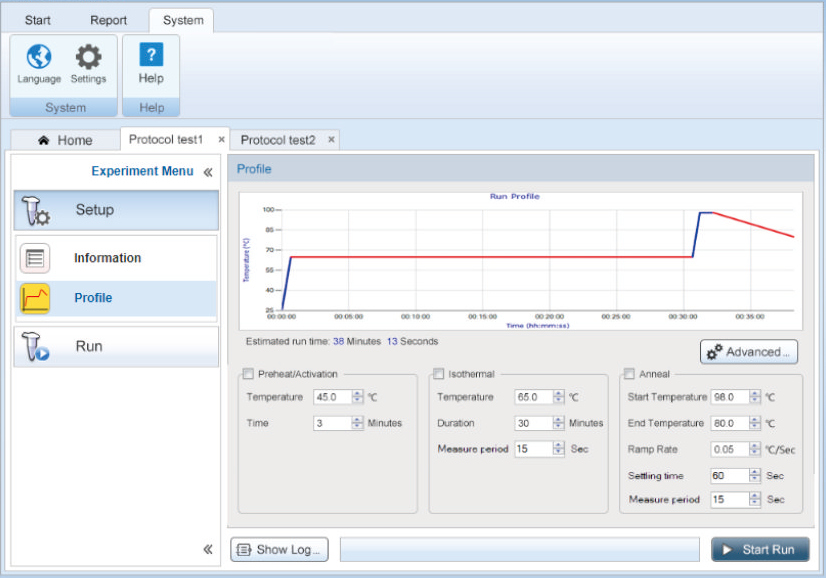Switch to the Report ribbon tab
This screenshot has width=826, height=578.
[109, 20]
